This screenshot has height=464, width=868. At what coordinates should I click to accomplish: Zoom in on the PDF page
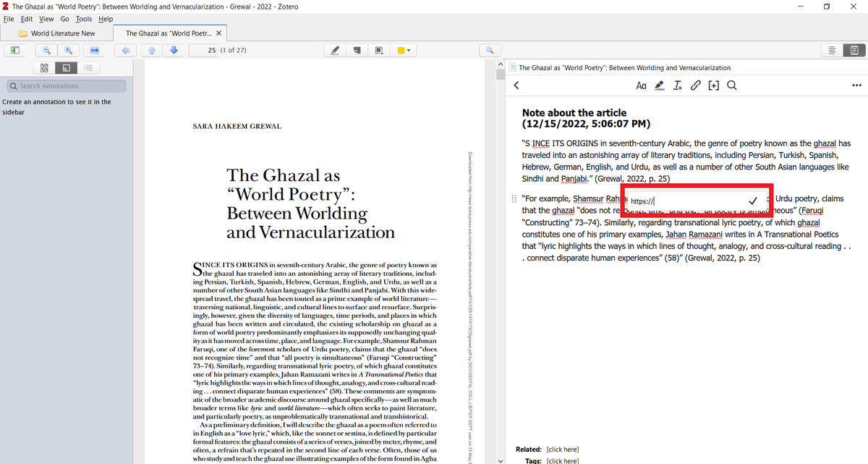click(x=68, y=50)
